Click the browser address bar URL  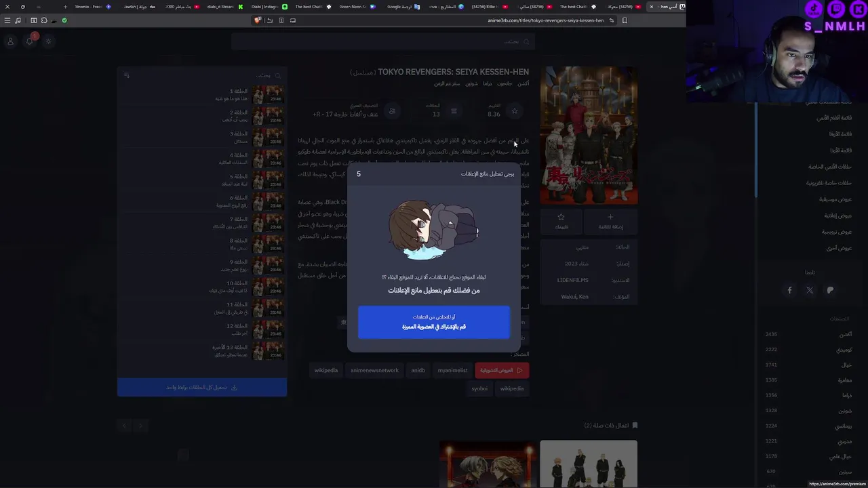tap(545, 20)
